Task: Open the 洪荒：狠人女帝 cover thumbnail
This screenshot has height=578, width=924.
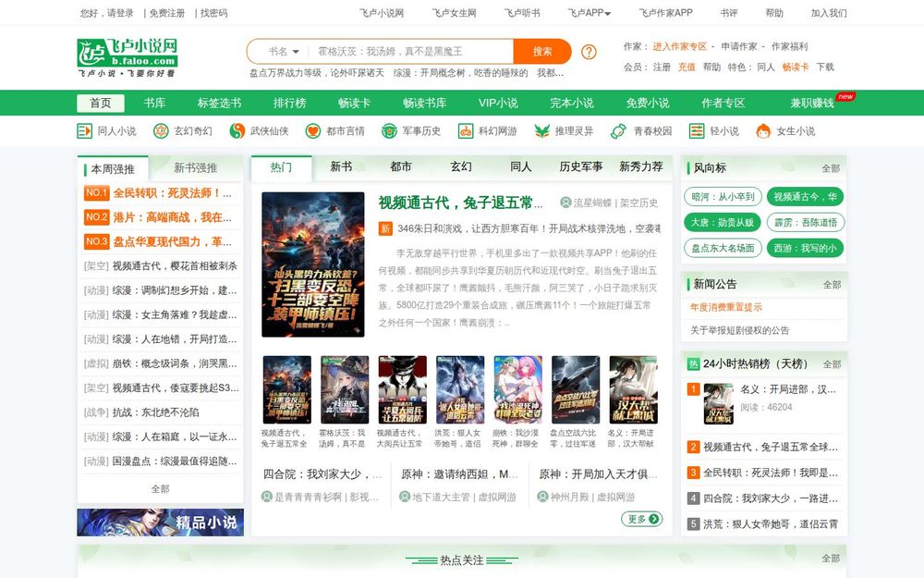Action: coord(460,390)
